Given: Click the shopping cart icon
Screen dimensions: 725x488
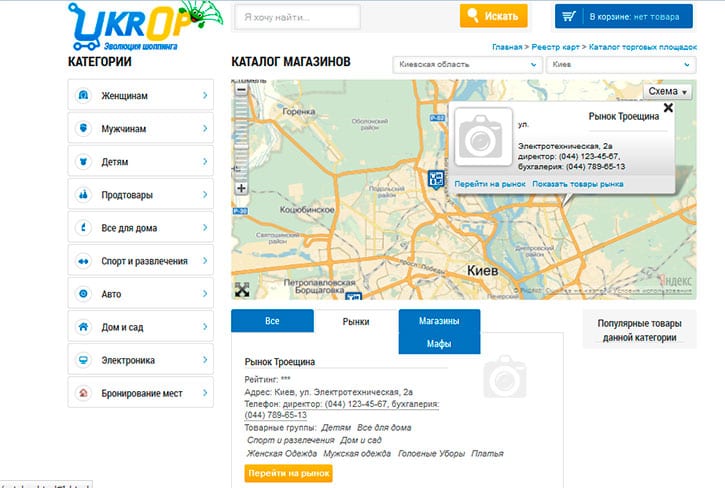Looking at the screenshot, I should tap(569, 17).
